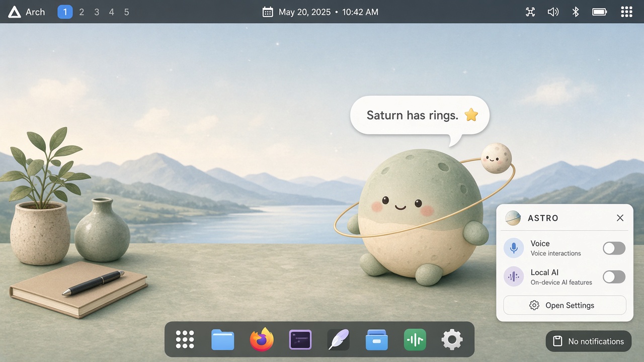Switch to workspace 1

click(x=65, y=12)
